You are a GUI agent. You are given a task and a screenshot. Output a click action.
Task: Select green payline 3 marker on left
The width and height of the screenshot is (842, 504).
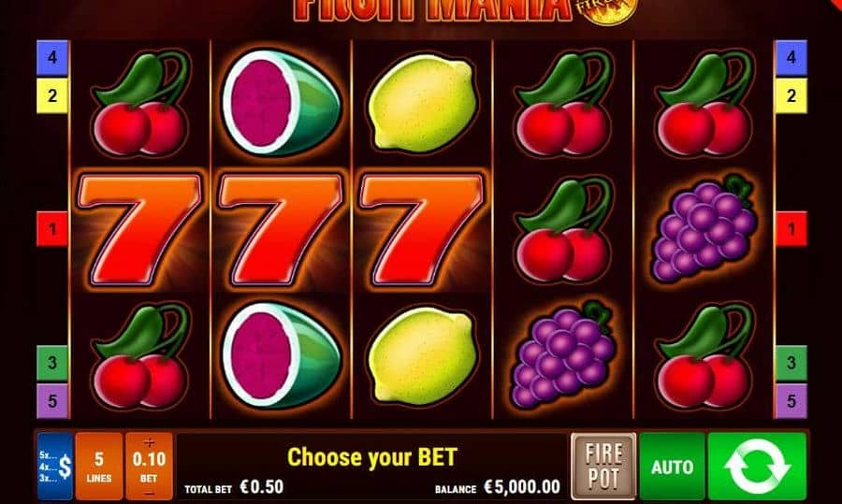coord(52,363)
